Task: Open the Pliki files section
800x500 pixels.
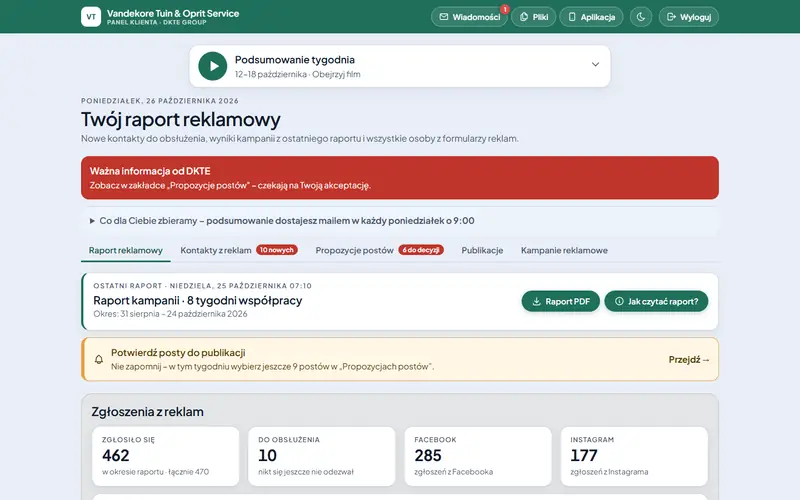Action: (x=534, y=17)
